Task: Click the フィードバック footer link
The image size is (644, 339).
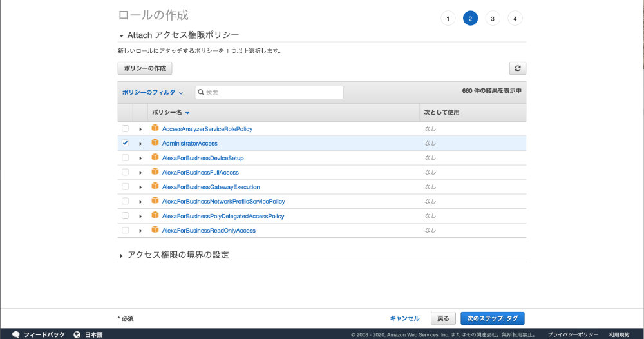Action: (44, 335)
